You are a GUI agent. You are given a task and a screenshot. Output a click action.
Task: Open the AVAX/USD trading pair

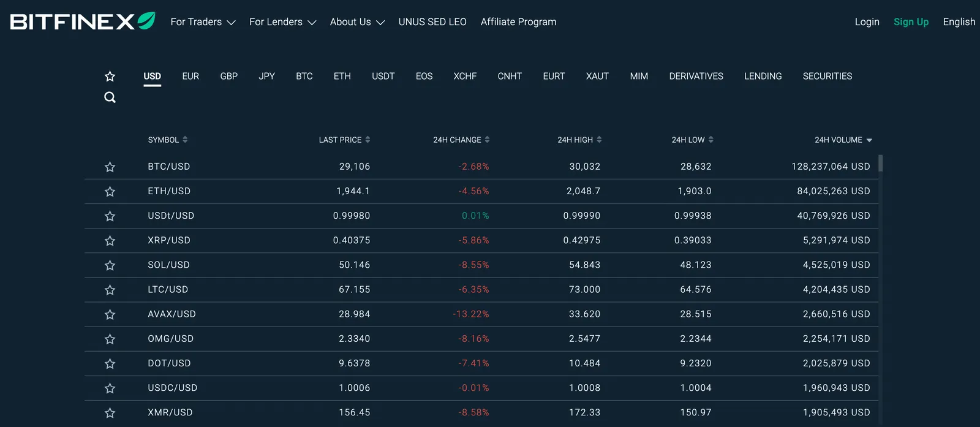pyautogui.click(x=172, y=314)
